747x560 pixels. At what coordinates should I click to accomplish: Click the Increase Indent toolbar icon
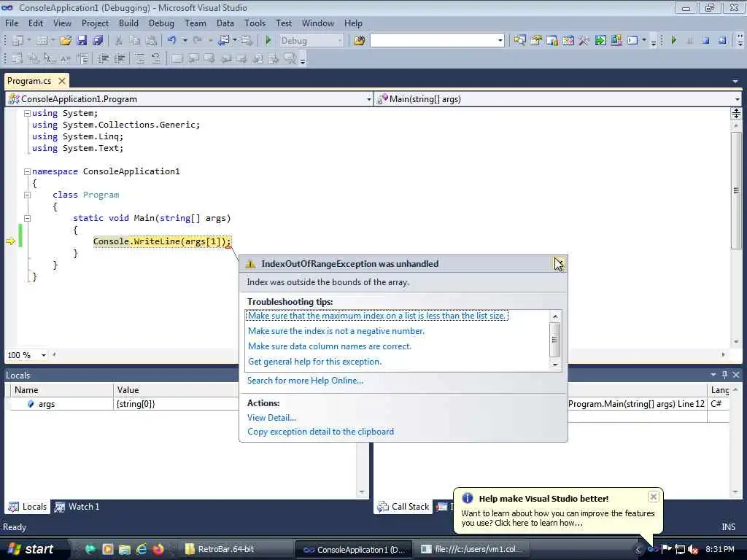(120, 59)
